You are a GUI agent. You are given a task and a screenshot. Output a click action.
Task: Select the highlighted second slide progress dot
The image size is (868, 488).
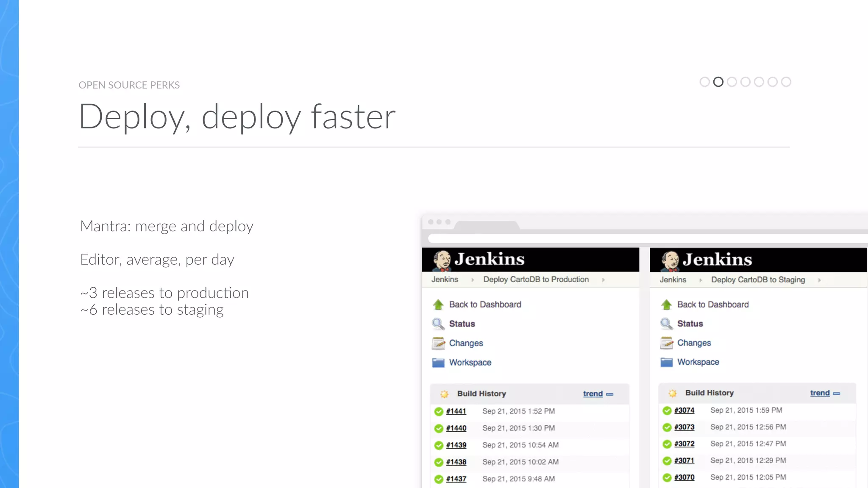coord(718,82)
